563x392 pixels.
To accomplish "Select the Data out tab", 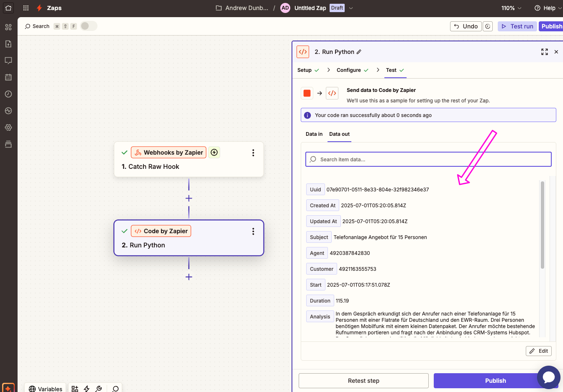I will [339, 134].
